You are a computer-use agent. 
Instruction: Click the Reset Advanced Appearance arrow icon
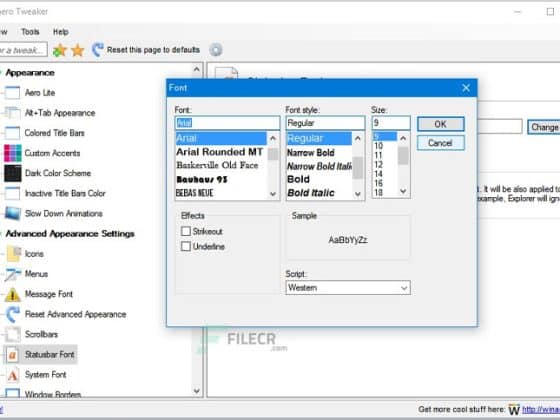[13, 314]
